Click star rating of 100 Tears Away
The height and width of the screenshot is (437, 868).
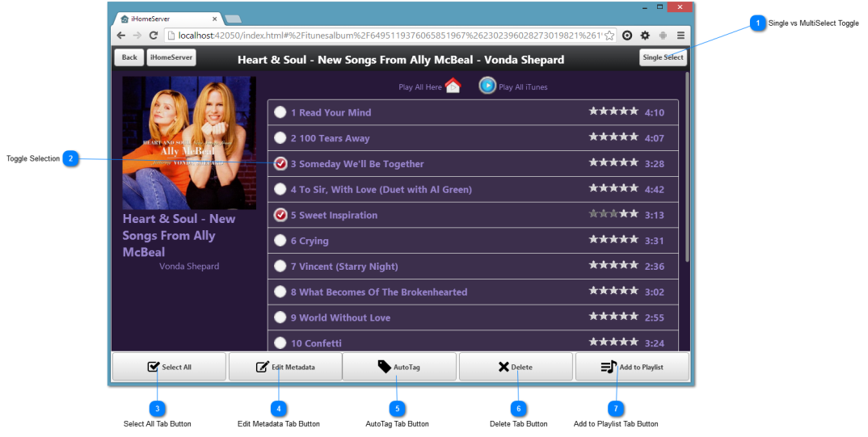pos(613,137)
